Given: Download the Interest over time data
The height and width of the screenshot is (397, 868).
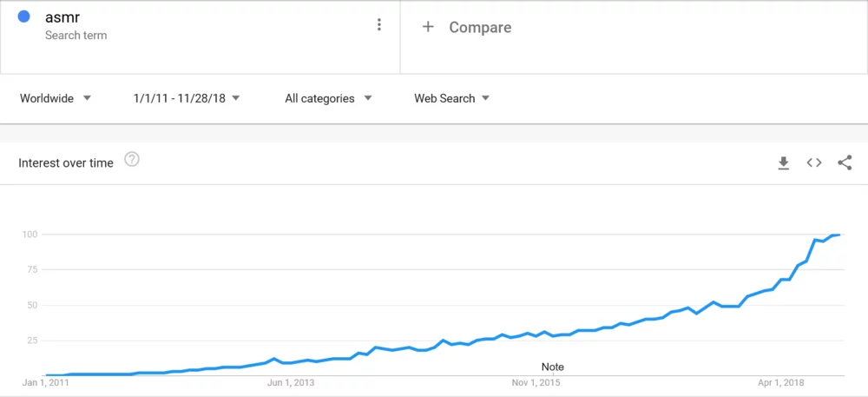Looking at the screenshot, I should pyautogui.click(x=783, y=162).
